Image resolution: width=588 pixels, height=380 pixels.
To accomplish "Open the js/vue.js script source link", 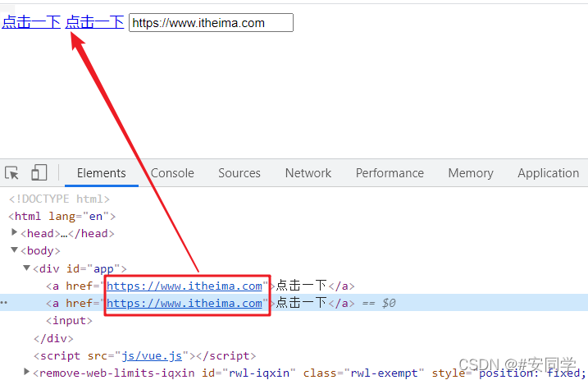I will (x=152, y=355).
